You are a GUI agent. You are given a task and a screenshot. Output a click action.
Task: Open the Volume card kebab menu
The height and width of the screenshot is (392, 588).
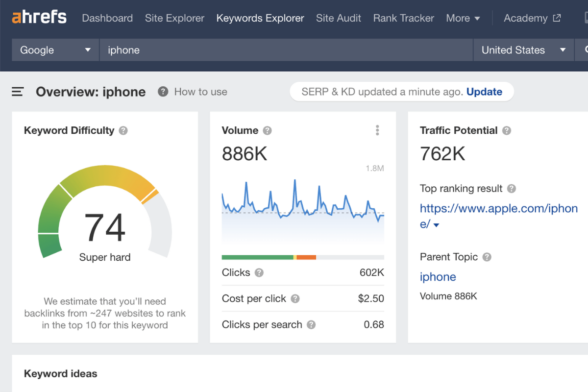(377, 130)
